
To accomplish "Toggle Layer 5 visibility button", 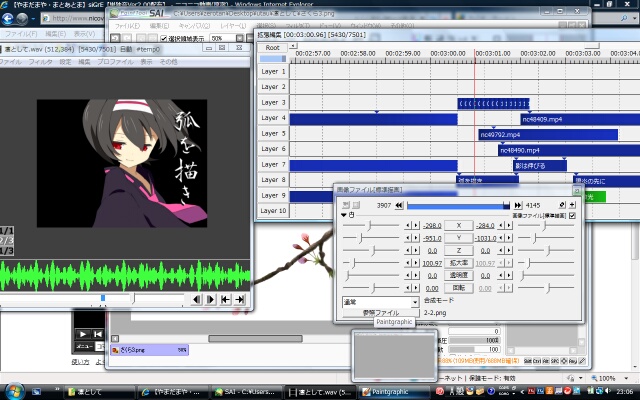I will click(x=273, y=133).
